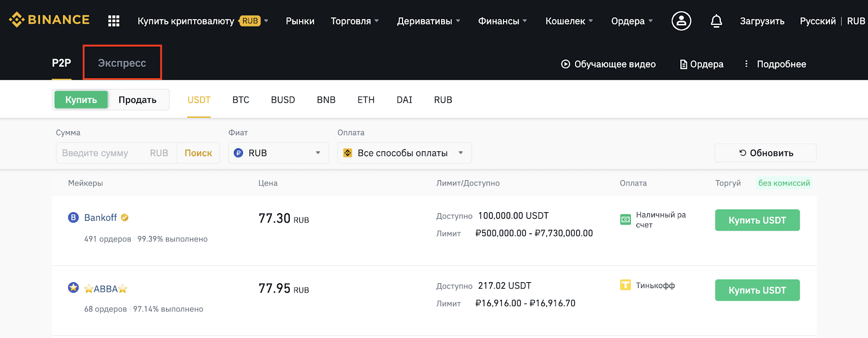Click the Bankoff avatar icon
This screenshot has width=868, height=338.
73,218
